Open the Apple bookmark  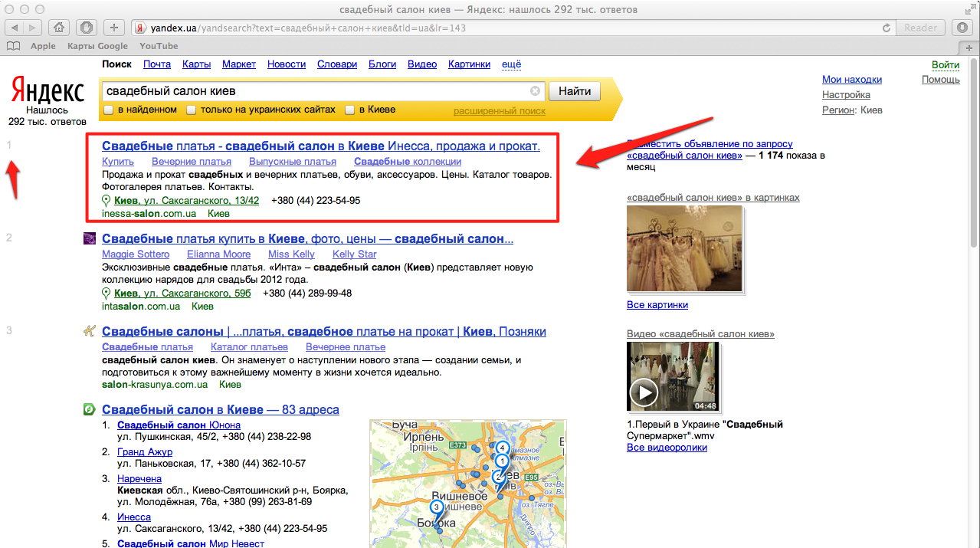[x=43, y=46]
